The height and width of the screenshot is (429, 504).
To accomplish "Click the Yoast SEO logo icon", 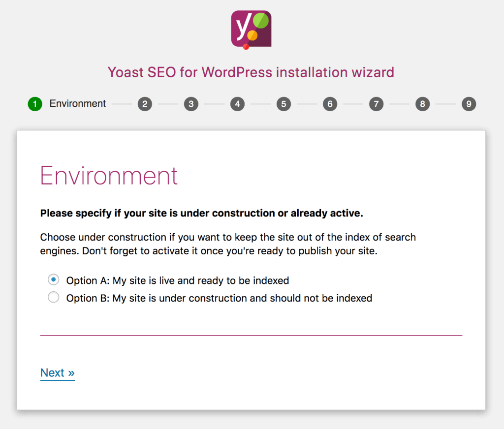I will [x=251, y=29].
